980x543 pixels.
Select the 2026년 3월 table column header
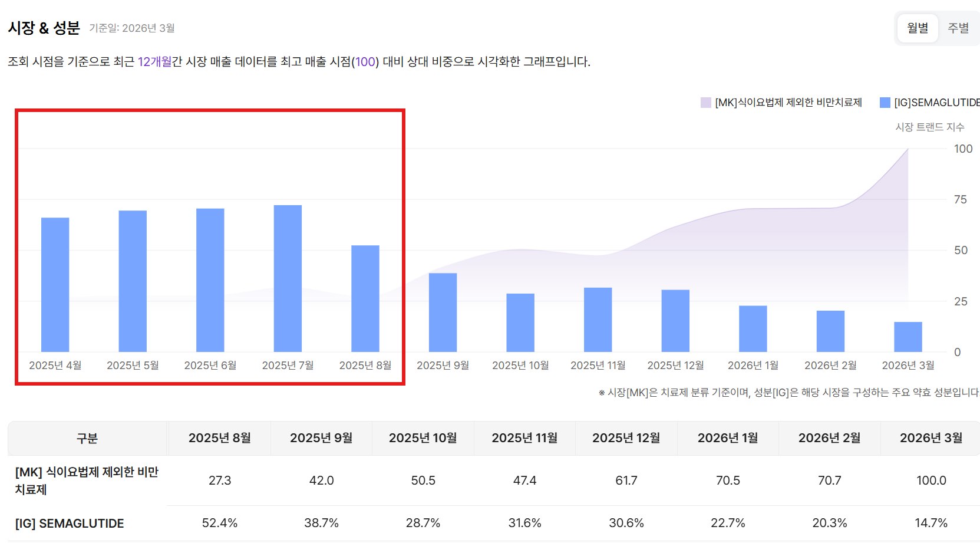pyautogui.click(x=930, y=438)
